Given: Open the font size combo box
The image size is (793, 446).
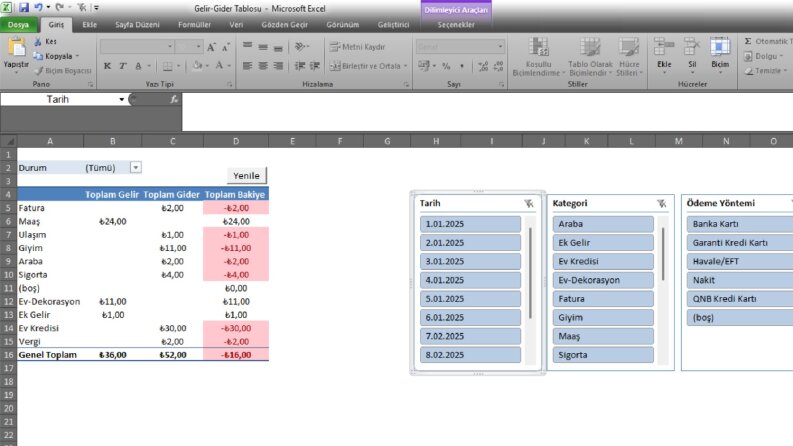Looking at the screenshot, I should tap(189, 47).
